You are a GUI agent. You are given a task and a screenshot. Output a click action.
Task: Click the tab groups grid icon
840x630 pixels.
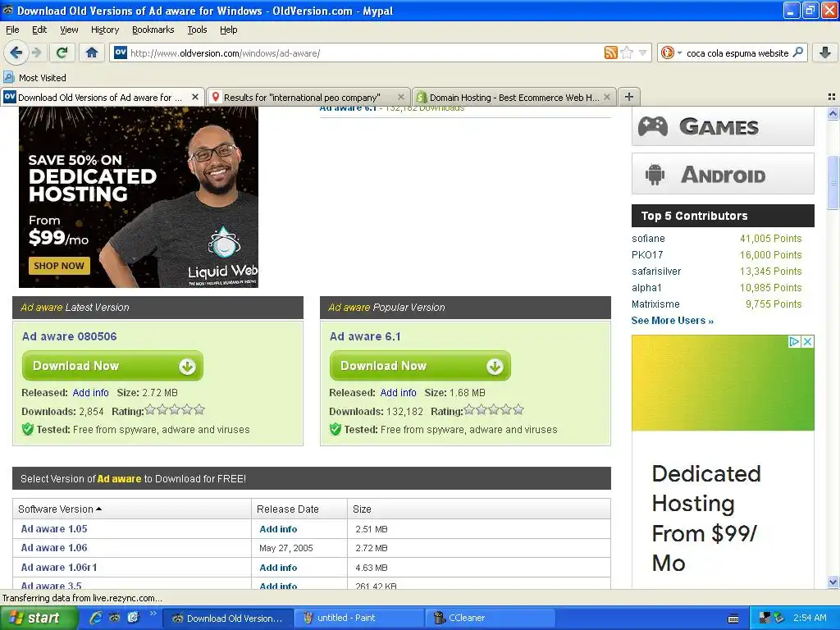click(832, 97)
